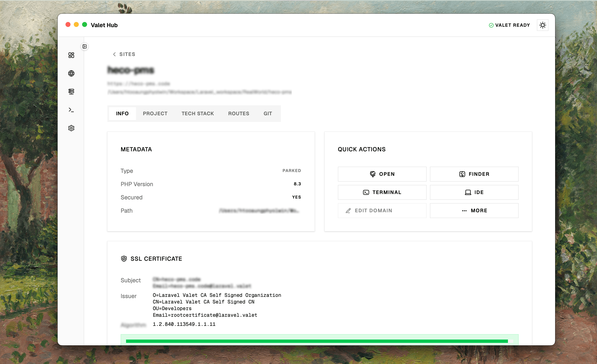Go back using the chevron beside SITES
This screenshot has width=597, height=364.
(114, 54)
